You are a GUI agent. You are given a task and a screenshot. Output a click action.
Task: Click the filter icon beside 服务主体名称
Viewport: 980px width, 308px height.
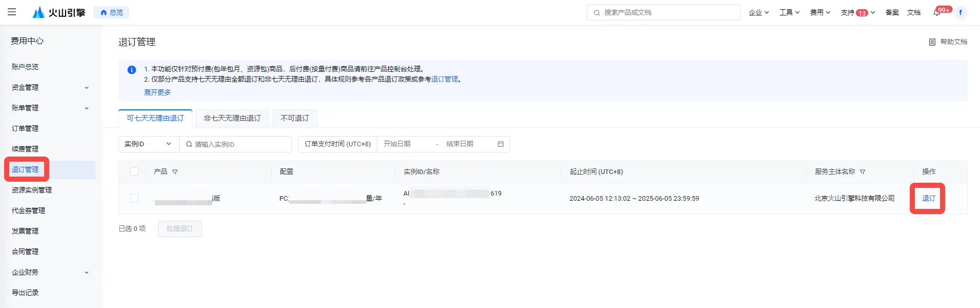pyautogui.click(x=863, y=172)
